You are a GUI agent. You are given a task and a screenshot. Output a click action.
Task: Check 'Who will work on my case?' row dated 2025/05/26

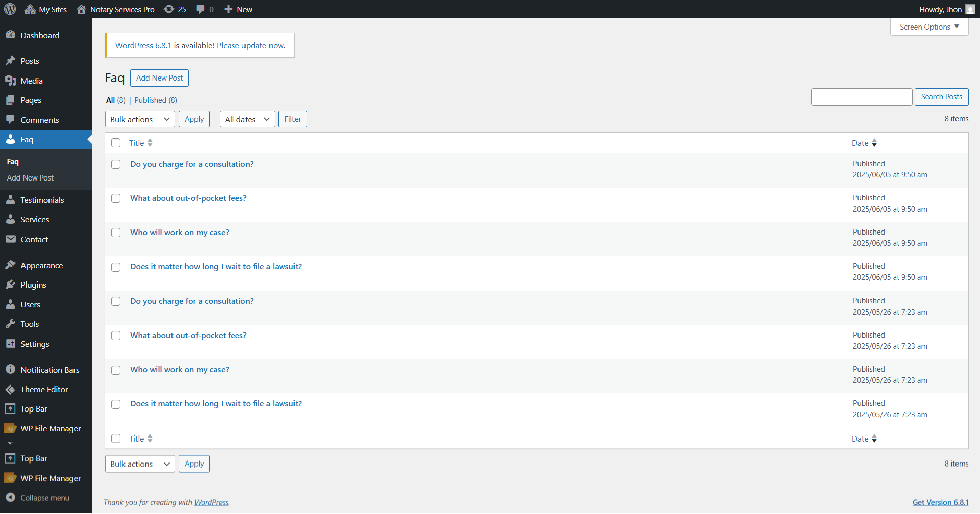[x=116, y=370]
